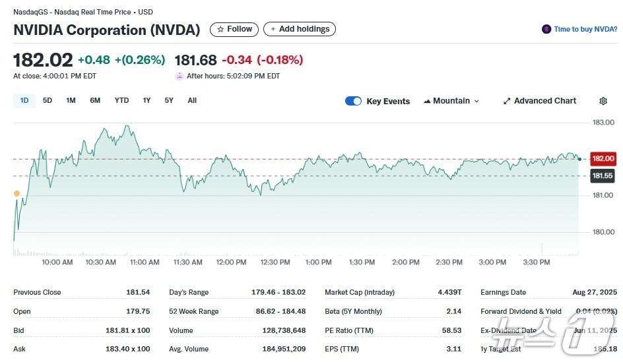Click the Mountain chart type icon
623x364 pixels.
pyautogui.click(x=427, y=101)
